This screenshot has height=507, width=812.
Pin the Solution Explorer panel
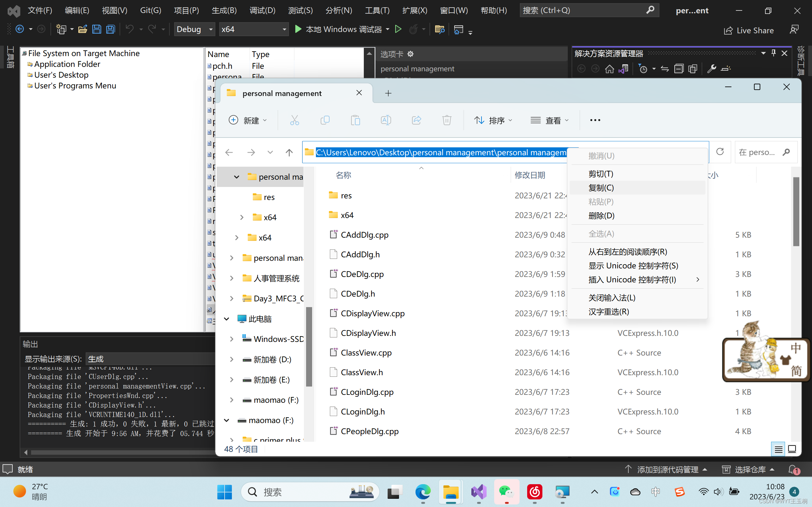point(773,53)
